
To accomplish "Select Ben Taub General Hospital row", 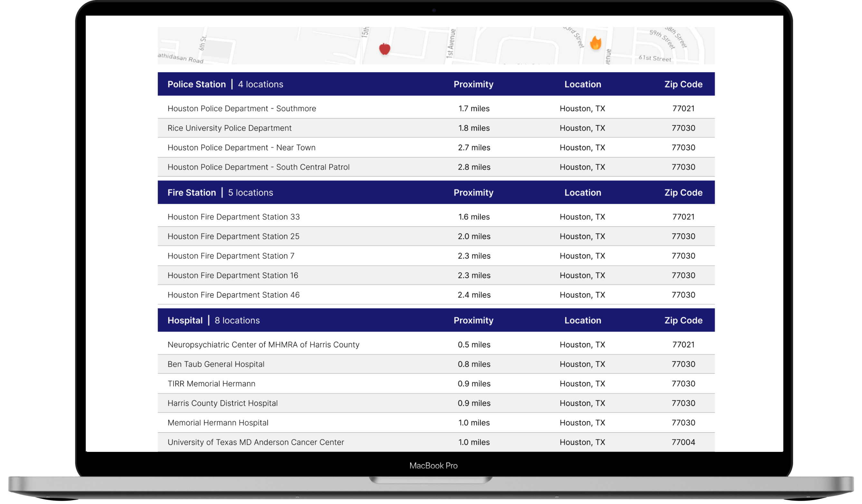I will 436,364.
